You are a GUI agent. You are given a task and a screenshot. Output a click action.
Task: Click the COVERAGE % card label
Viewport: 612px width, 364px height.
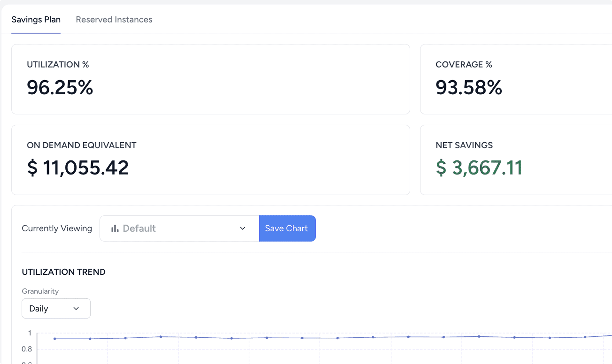tap(464, 64)
